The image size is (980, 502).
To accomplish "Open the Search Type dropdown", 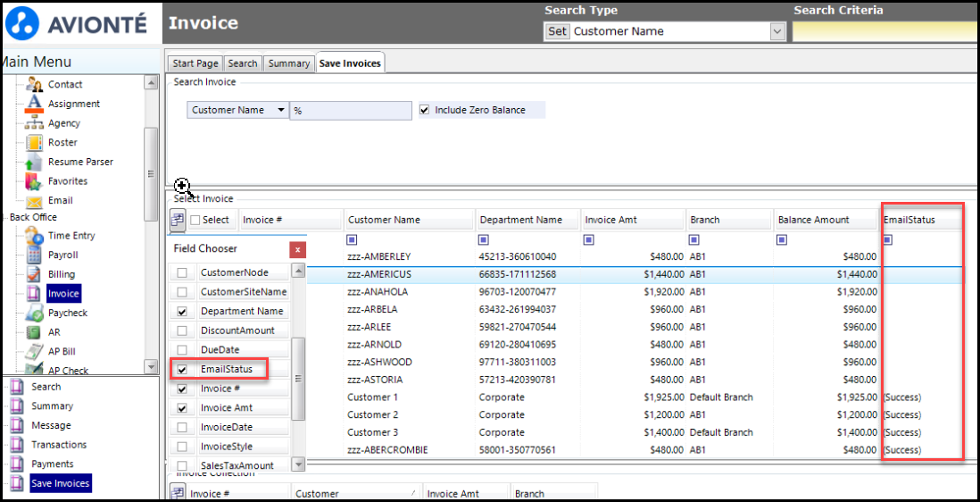I will pos(777,31).
